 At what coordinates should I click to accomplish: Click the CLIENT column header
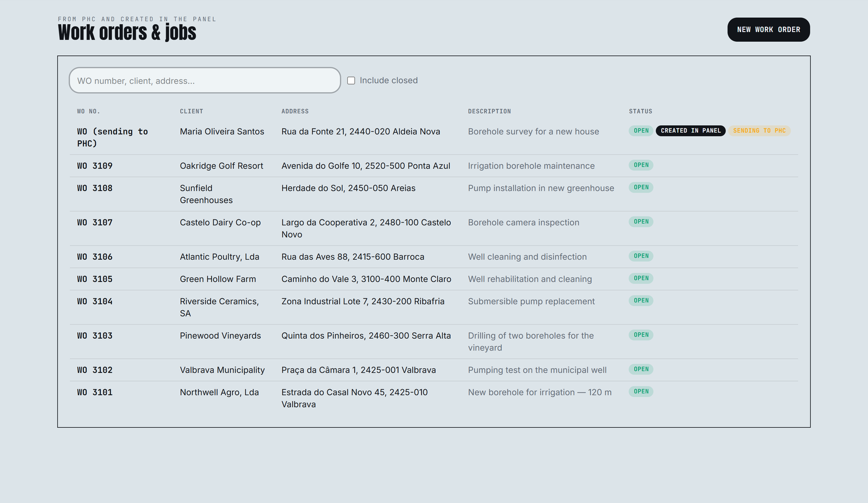coord(192,111)
